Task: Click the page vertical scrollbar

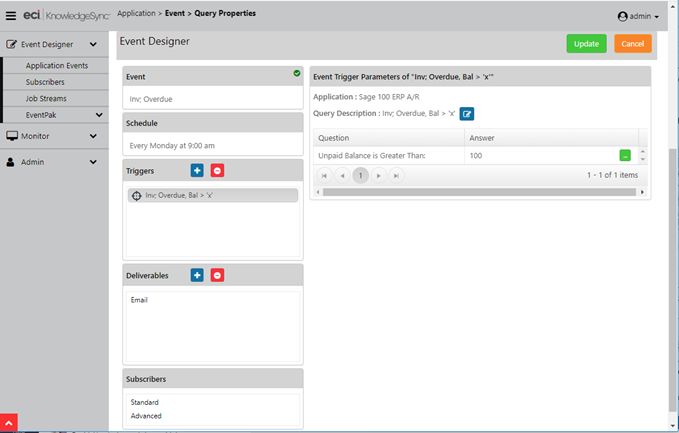Action: coord(672,280)
